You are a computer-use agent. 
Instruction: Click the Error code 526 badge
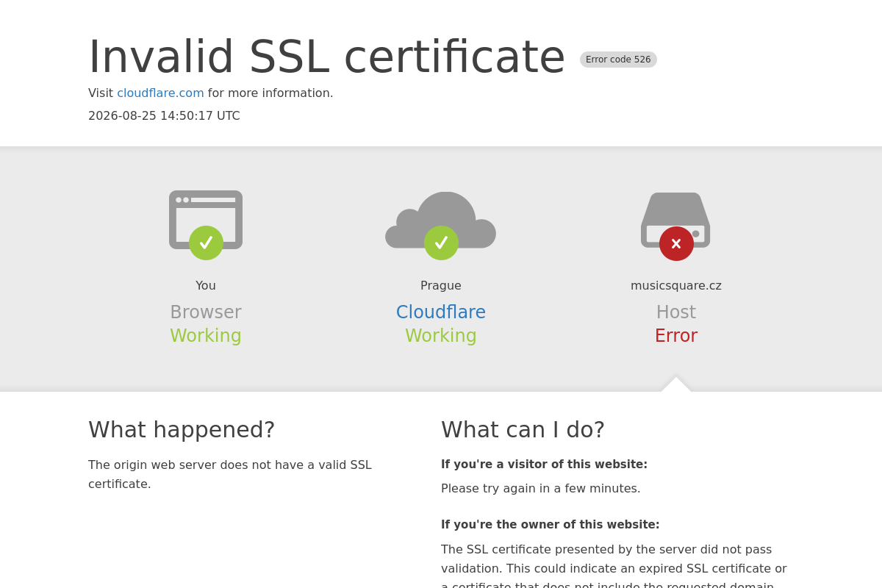pos(618,60)
